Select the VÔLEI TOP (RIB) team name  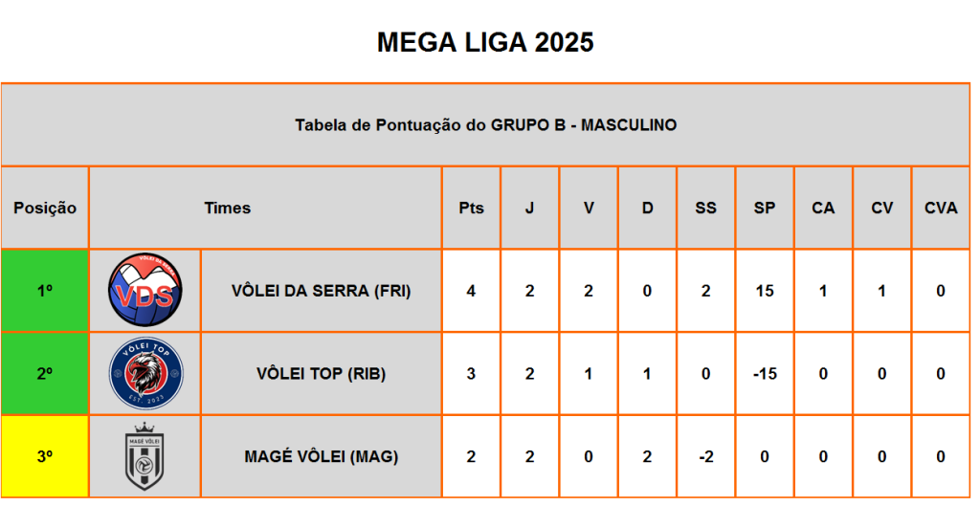coord(322,374)
